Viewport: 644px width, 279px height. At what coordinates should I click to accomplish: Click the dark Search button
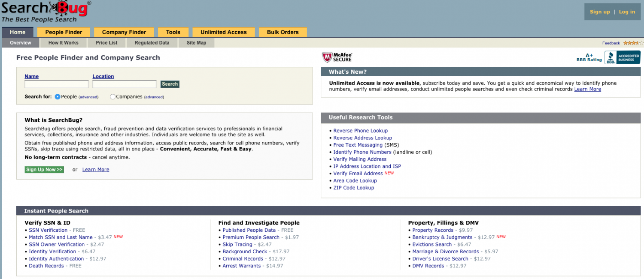tap(170, 84)
